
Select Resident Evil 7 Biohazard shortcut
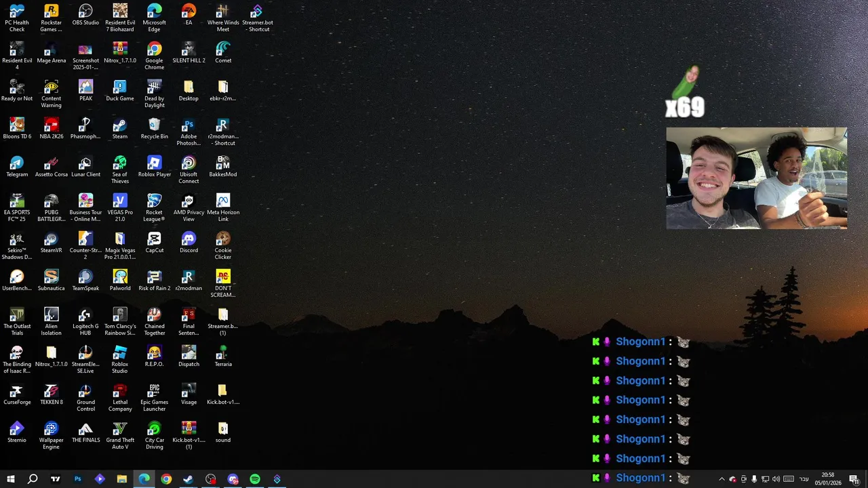click(x=120, y=18)
